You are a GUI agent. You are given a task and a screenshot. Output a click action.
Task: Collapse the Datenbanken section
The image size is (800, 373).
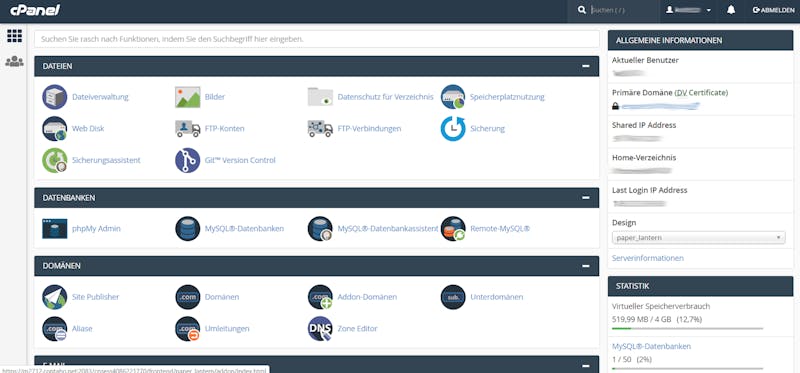click(x=586, y=197)
